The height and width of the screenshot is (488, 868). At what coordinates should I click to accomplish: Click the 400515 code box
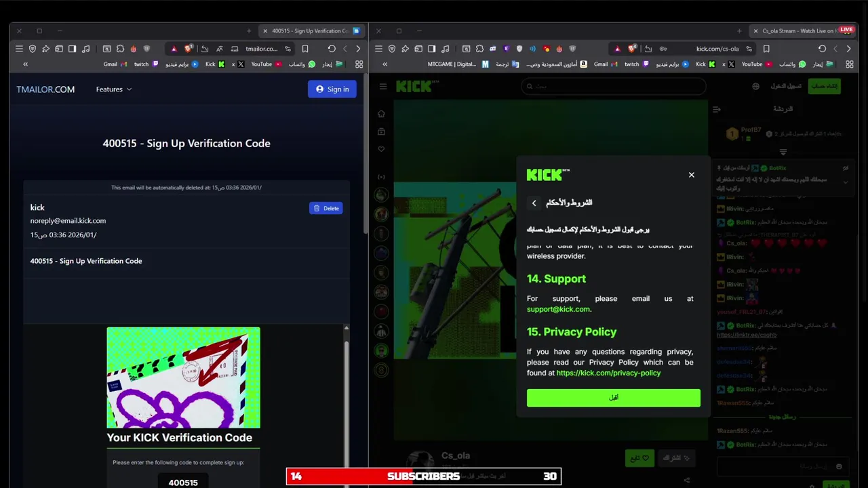coord(183,482)
